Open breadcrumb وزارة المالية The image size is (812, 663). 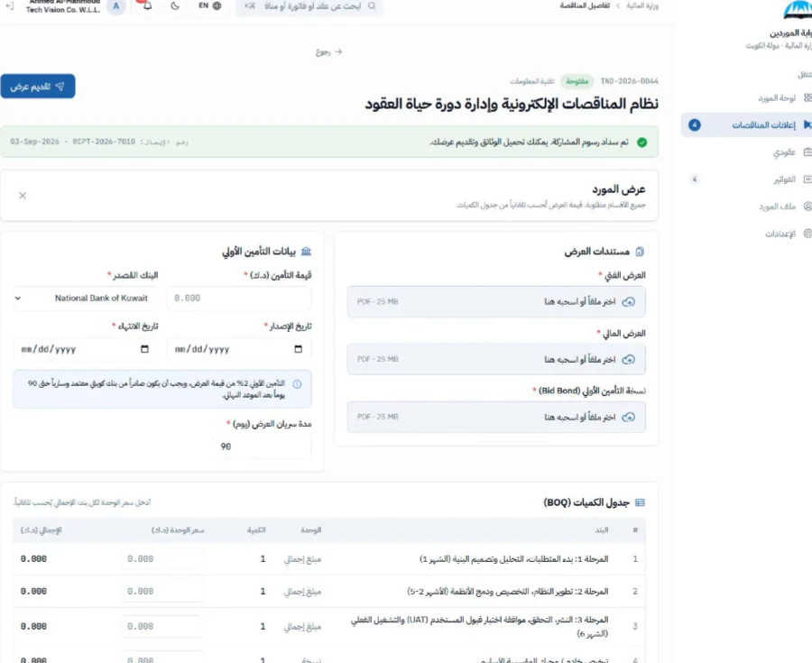(x=642, y=5)
